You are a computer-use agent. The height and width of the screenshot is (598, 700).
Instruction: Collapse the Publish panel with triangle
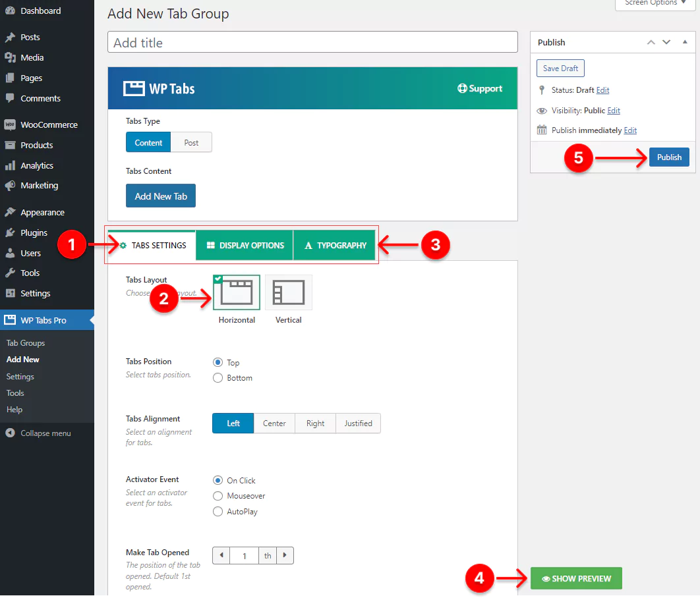(685, 42)
